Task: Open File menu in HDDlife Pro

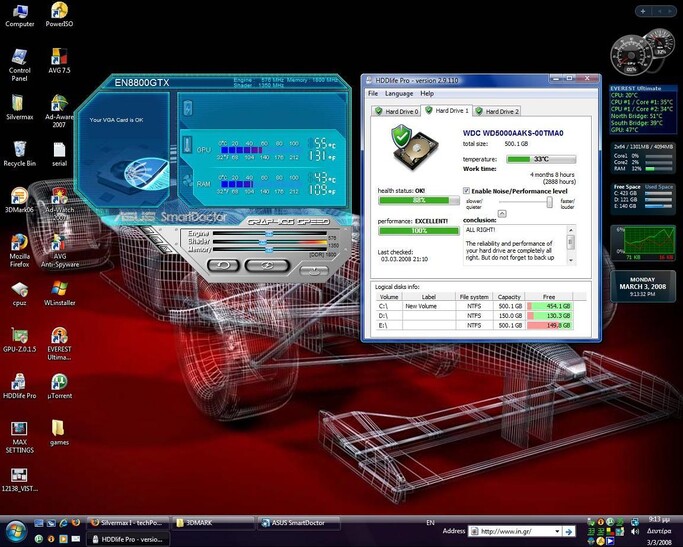Action: [373, 93]
